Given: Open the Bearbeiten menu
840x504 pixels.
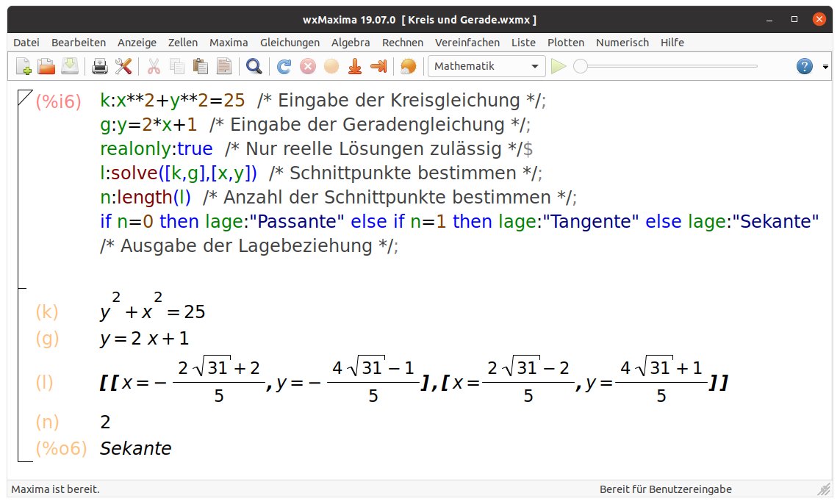Looking at the screenshot, I should [x=78, y=43].
